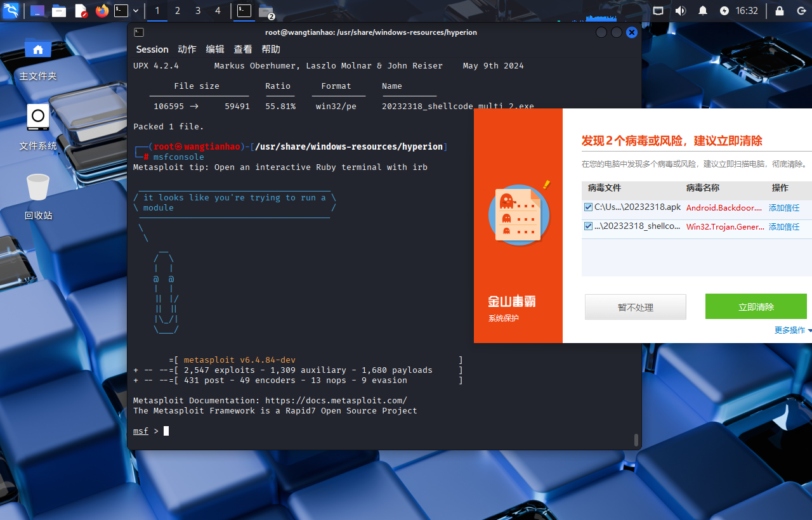Click the ...\20232318_shellco... file path
812x520 pixels.
(637, 226)
